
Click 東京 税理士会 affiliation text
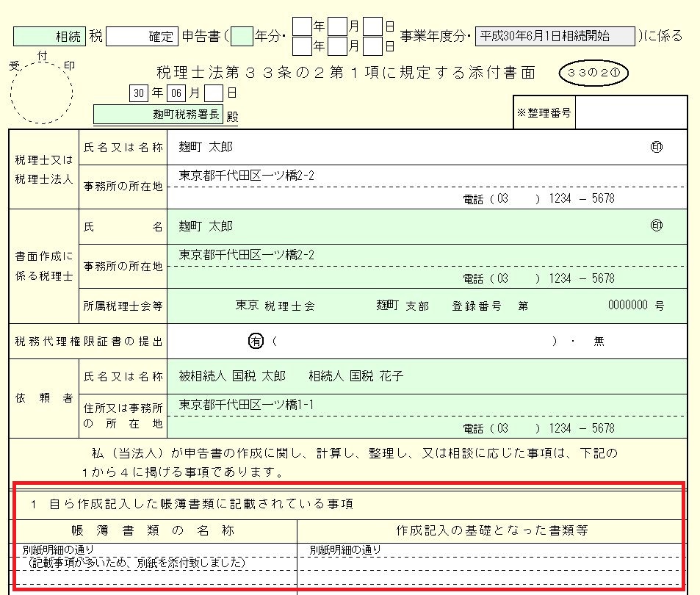[x=275, y=306]
